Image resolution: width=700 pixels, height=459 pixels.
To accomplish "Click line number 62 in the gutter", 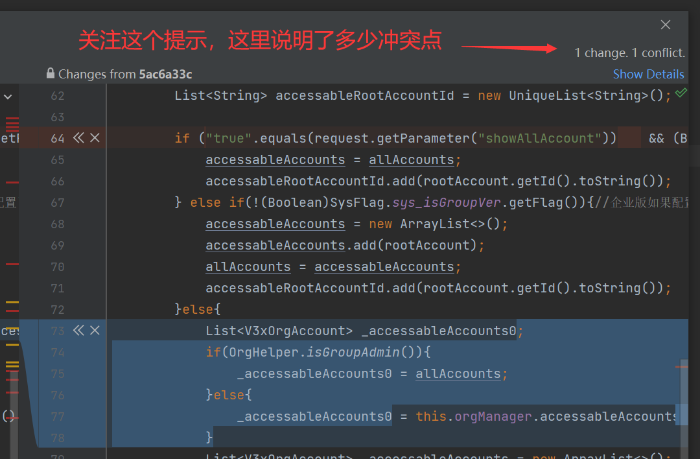I will (x=56, y=96).
